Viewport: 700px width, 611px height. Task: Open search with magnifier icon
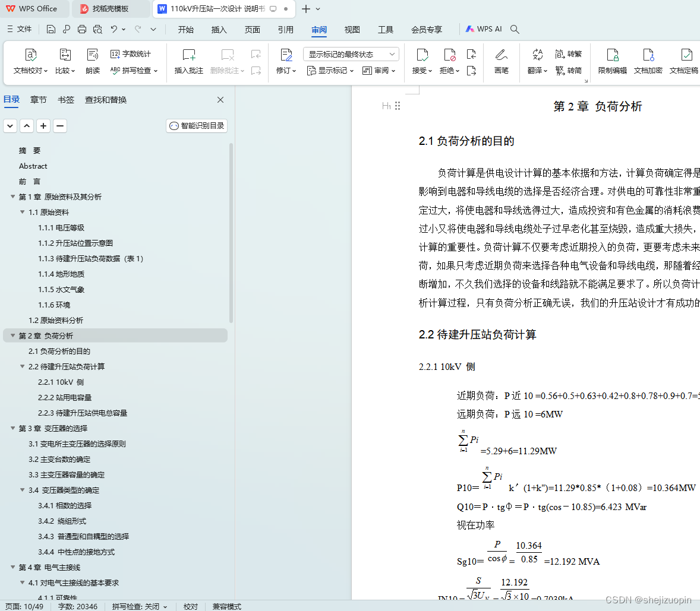point(515,30)
